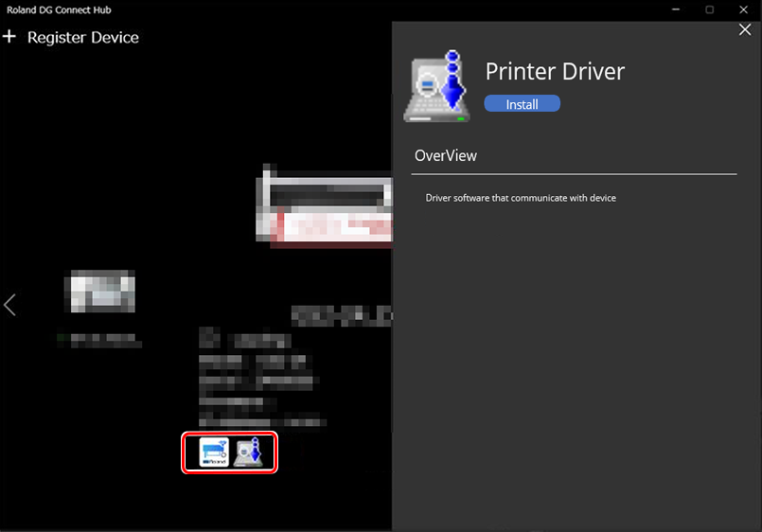762x532 pixels.
Task: Select the Register Device text label
Action: click(x=83, y=38)
